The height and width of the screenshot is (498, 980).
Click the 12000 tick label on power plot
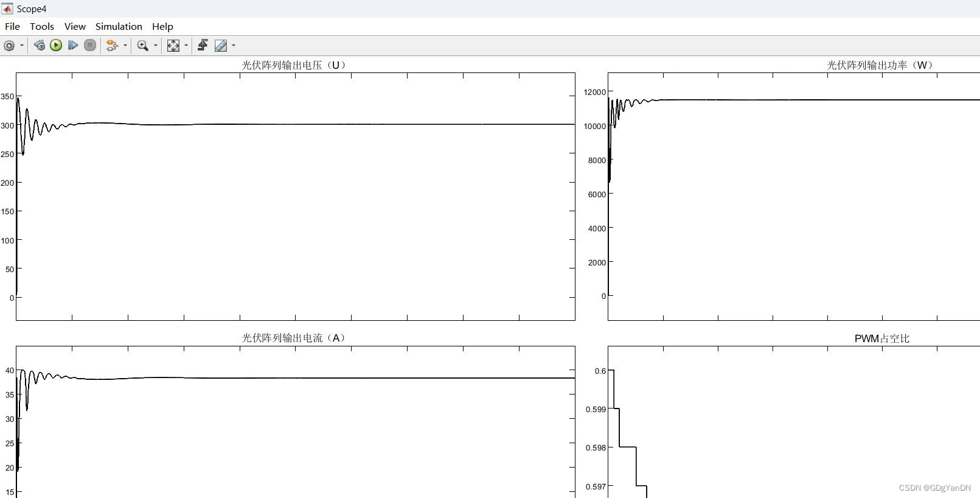[594, 93]
